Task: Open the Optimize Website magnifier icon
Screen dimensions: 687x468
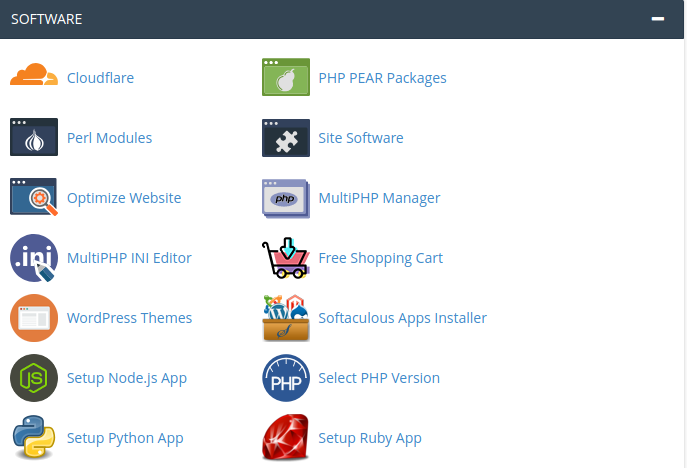Action: coord(34,198)
